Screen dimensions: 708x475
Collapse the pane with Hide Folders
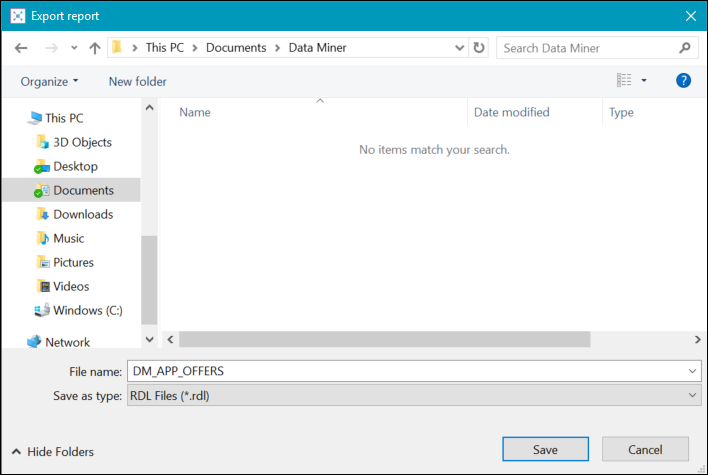click(x=53, y=452)
